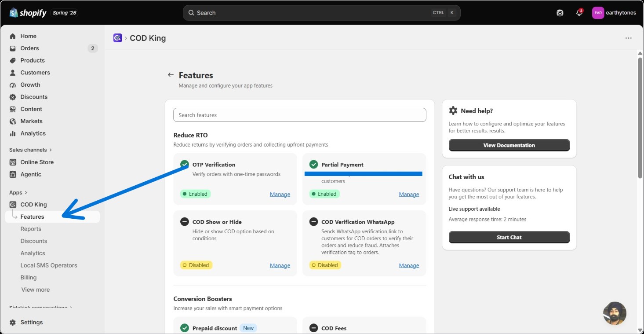Click the Agentic icon in sidebar
The width and height of the screenshot is (644, 334).
[x=13, y=174]
